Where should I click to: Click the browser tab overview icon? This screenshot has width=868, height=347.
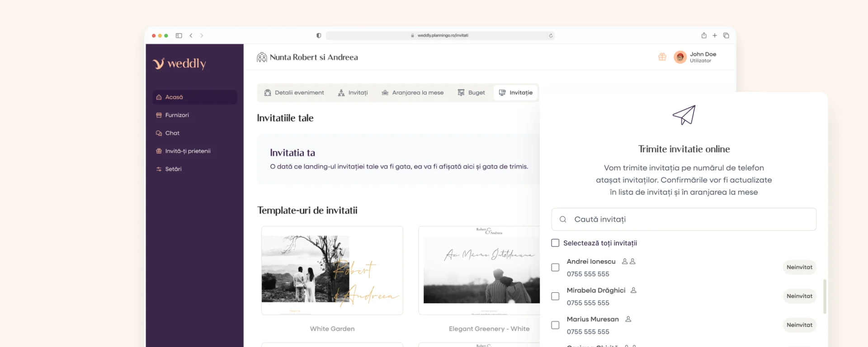pos(726,36)
